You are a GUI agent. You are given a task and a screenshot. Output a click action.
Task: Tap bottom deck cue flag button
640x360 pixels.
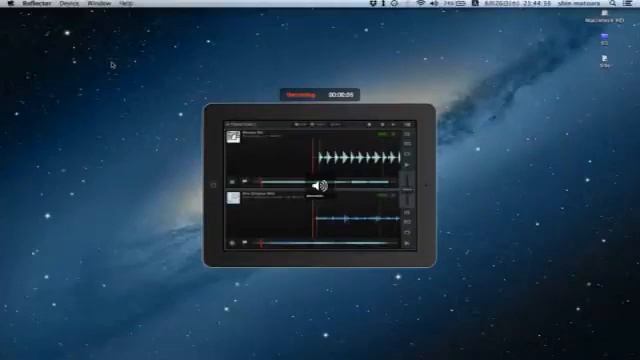pyautogui.click(x=244, y=243)
